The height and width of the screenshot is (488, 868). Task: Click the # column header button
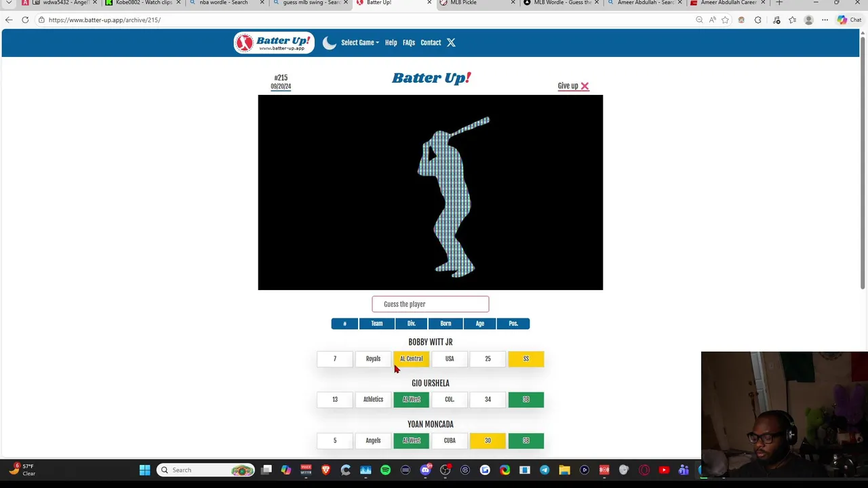pyautogui.click(x=344, y=324)
